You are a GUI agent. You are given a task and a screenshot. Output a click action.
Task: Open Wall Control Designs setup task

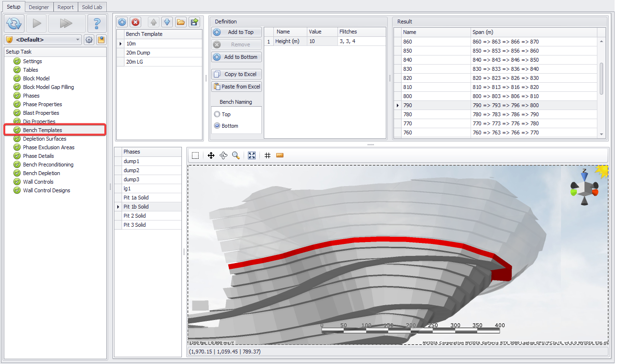pyautogui.click(x=46, y=190)
